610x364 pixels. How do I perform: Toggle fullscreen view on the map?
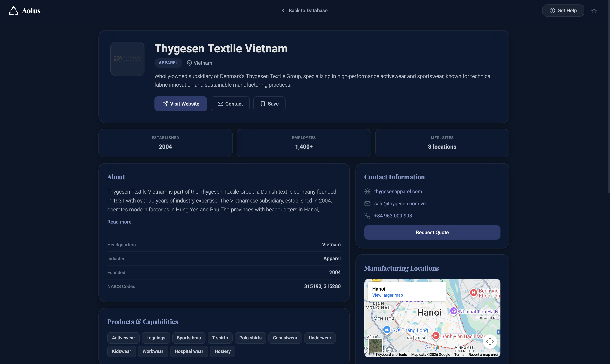point(490,341)
